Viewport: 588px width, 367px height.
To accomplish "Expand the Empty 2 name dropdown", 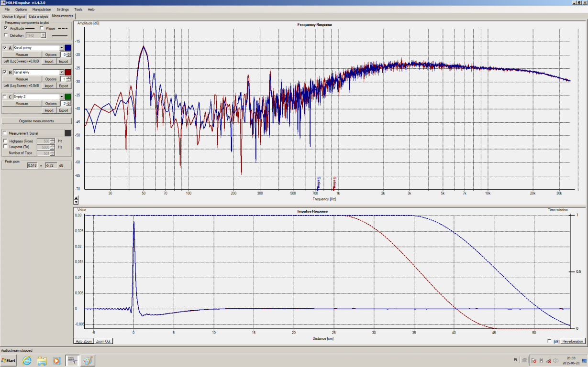I will coord(62,97).
